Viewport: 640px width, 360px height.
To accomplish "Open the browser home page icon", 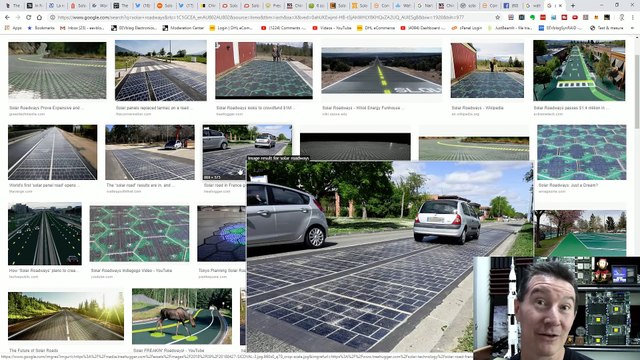I will (x=39, y=18).
